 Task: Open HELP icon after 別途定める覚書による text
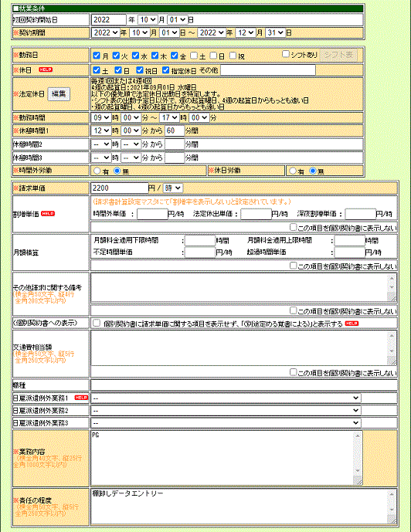click(x=352, y=324)
